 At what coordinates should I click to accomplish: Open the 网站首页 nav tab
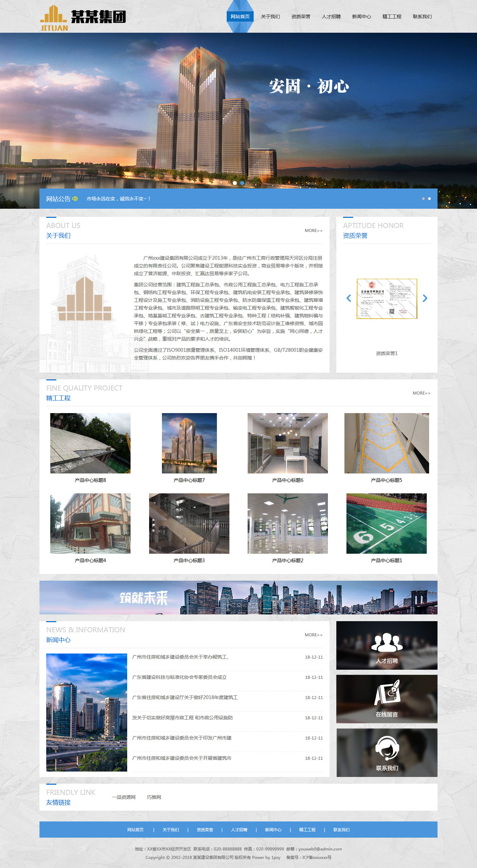240,17
